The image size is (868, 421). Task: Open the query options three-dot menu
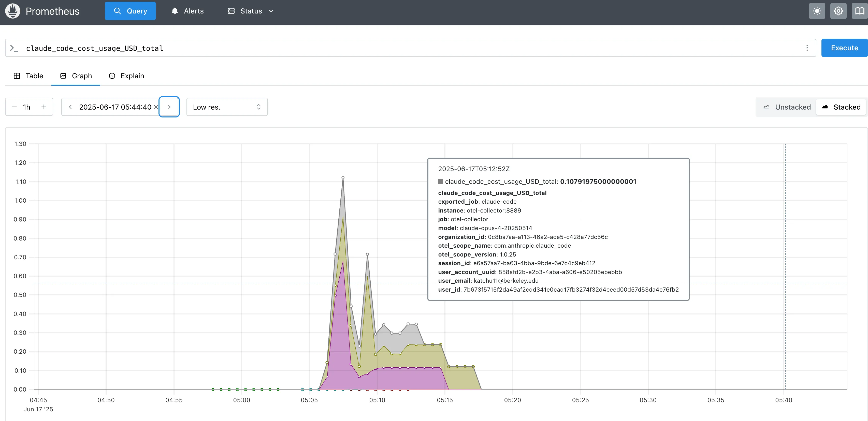click(x=807, y=48)
